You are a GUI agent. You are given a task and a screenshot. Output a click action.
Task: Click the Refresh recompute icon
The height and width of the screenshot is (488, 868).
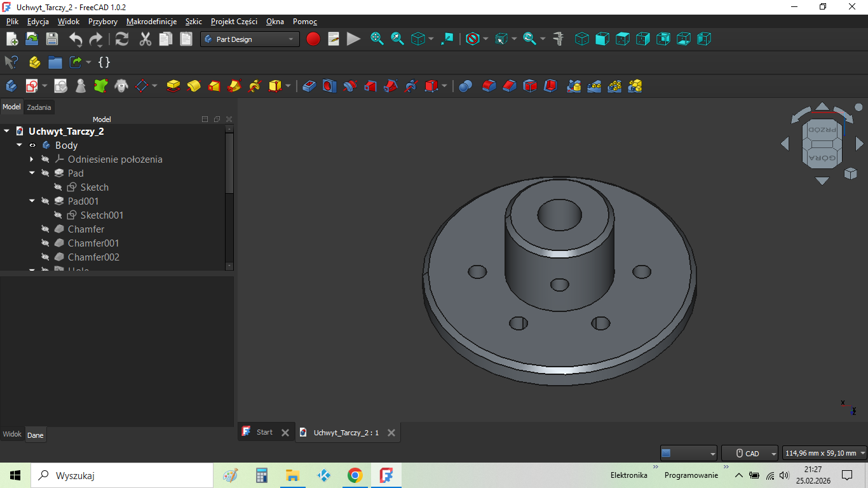[122, 39]
